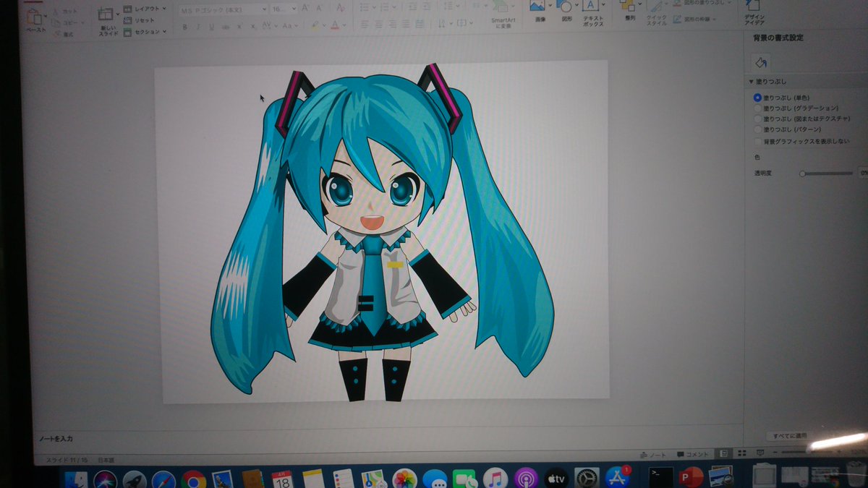
Task: Clear text formatting icon
Action: 341,9
